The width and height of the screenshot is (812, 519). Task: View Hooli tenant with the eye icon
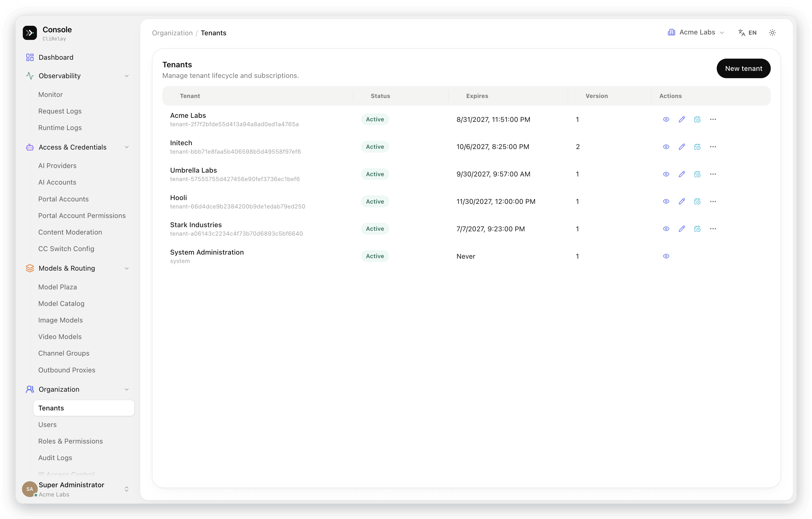point(666,201)
